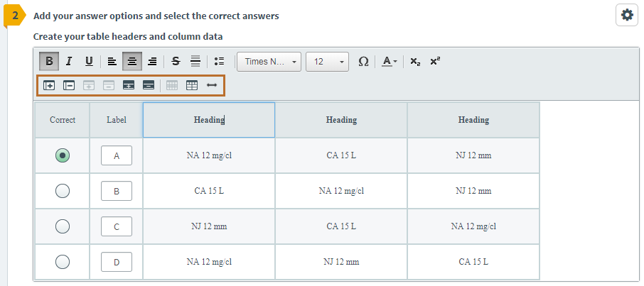The height and width of the screenshot is (286, 644).
Task: Open the font size 12 dropdown
Action: tap(328, 62)
